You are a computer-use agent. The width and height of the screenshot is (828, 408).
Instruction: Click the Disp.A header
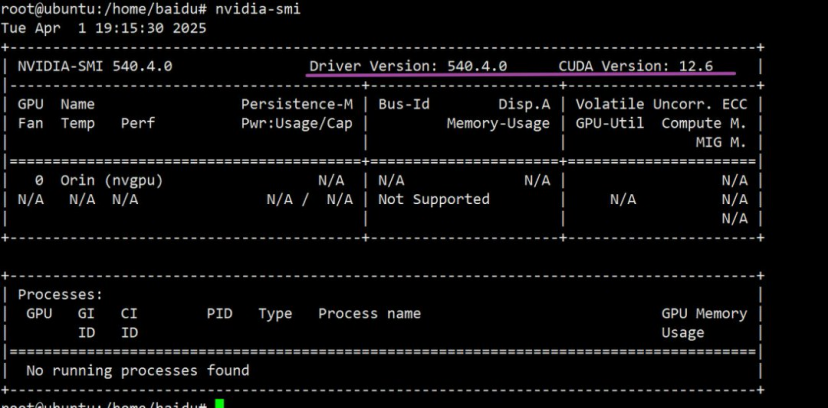pos(524,105)
